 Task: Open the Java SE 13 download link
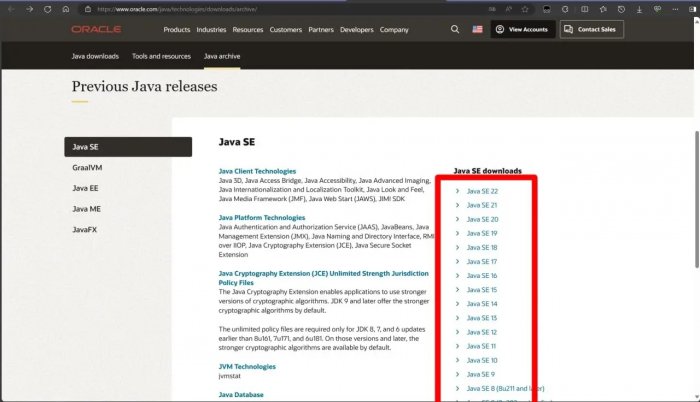coord(482,318)
